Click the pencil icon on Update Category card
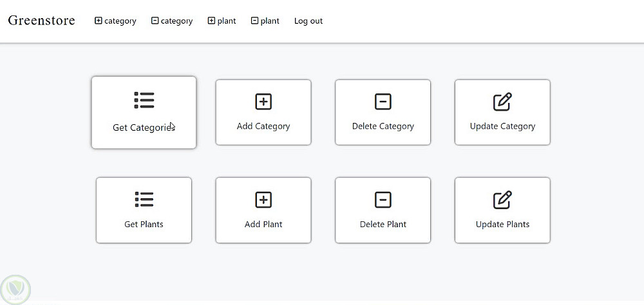 click(x=502, y=102)
